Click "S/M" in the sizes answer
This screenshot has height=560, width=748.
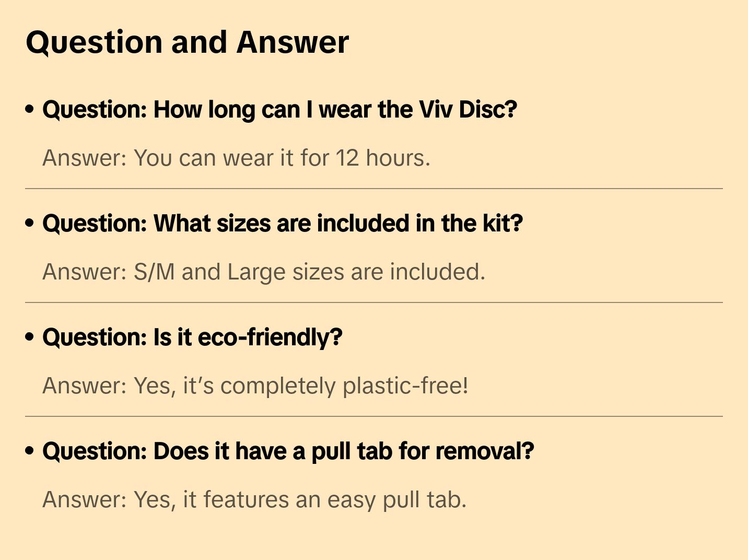(154, 272)
